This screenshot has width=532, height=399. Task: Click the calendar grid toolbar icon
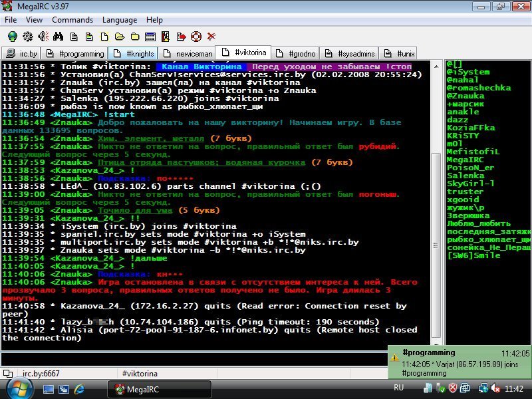click(x=150, y=37)
